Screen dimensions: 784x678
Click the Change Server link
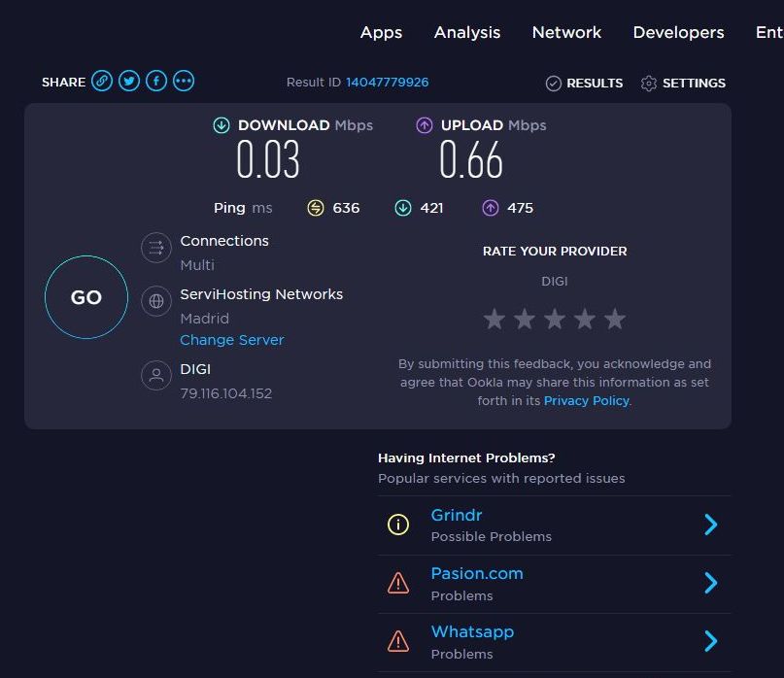point(232,340)
